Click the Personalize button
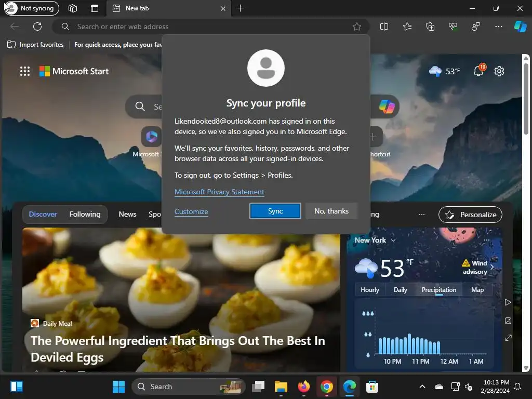Screen dimensions: 532x399 470,215
